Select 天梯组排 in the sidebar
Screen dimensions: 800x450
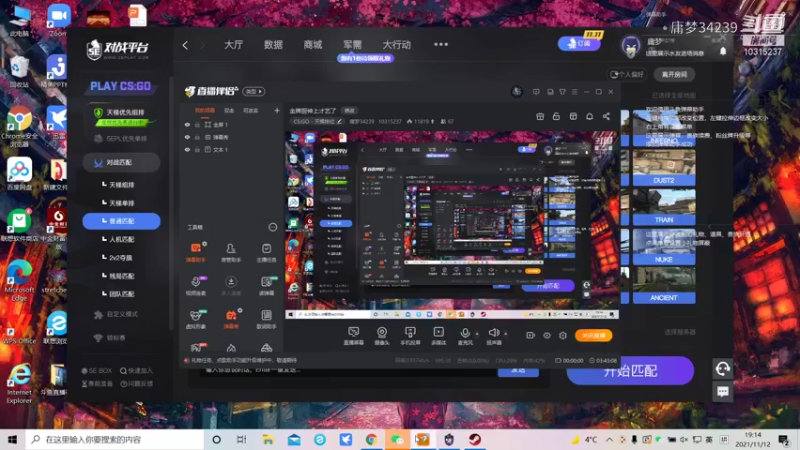tap(121, 185)
